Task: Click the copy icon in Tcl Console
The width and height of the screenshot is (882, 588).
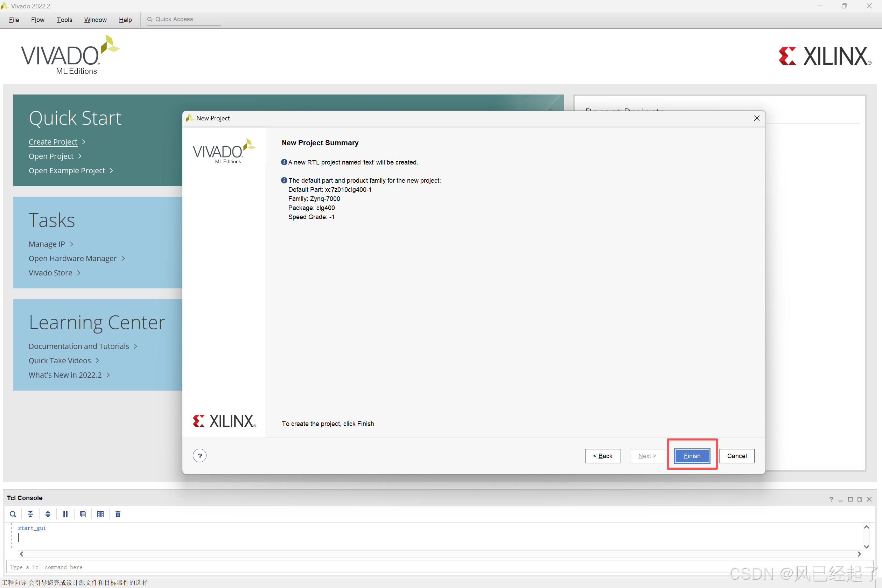Action: (83, 514)
